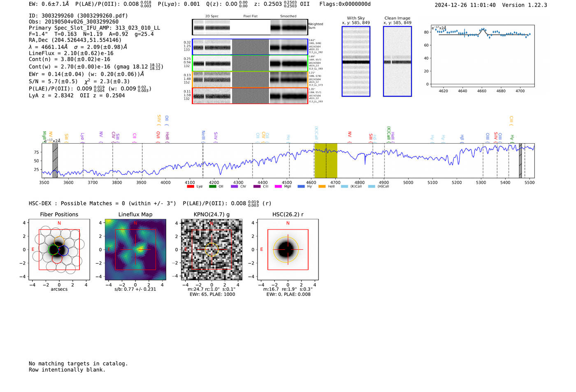This screenshot has width=576, height=392.
Task: Select the KPNO(24.7) g image
Action: coord(212,249)
